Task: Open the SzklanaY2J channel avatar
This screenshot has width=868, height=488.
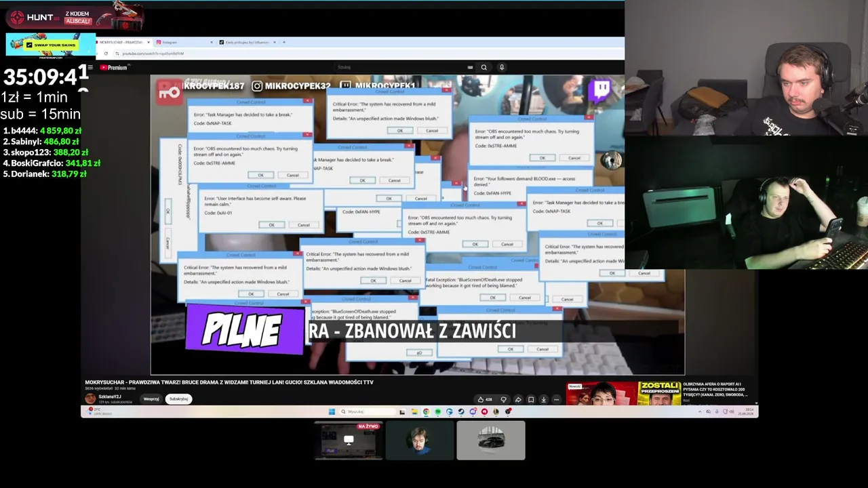Action: click(x=90, y=399)
